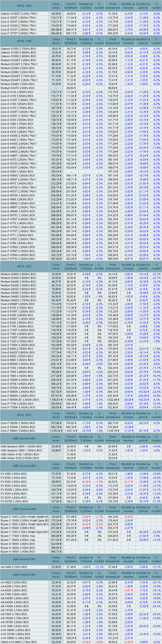The height and width of the screenshot is (644, 162).
Task: Click the AMD Socket FM2 header
Action: pyautogui.click(x=24, y=575)
